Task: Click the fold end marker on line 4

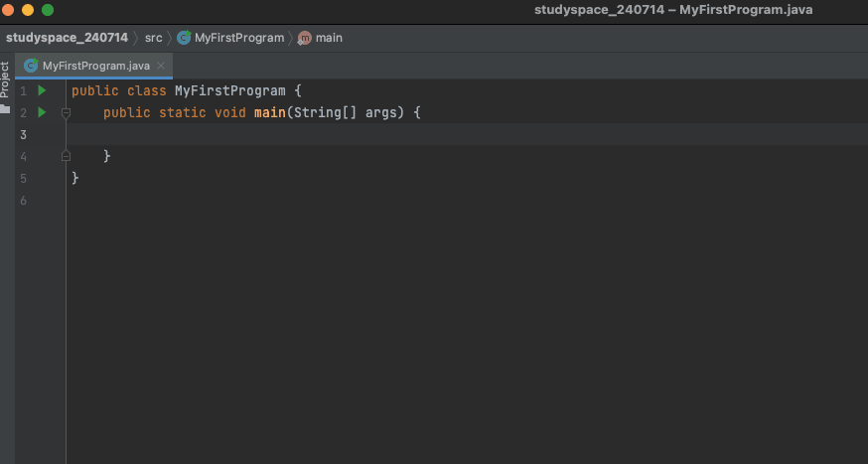Action: tap(66, 156)
